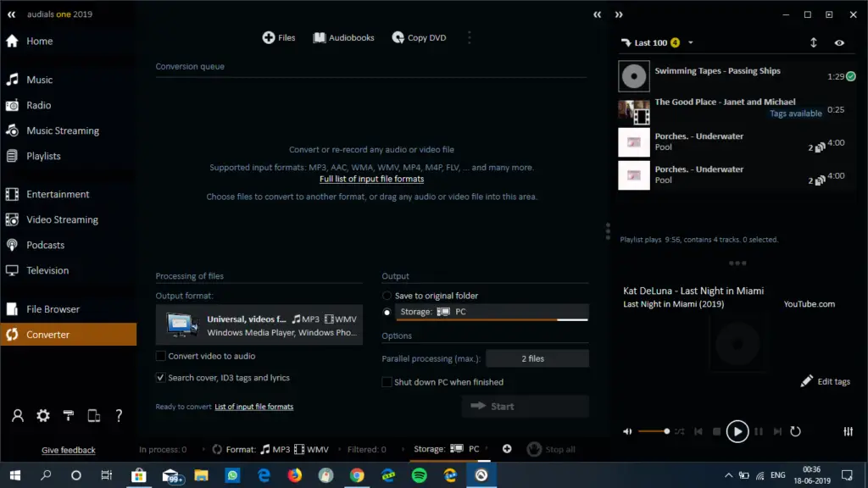This screenshot has width=868, height=488.
Task: Open the devices icon in sidebar
Action: (93, 415)
